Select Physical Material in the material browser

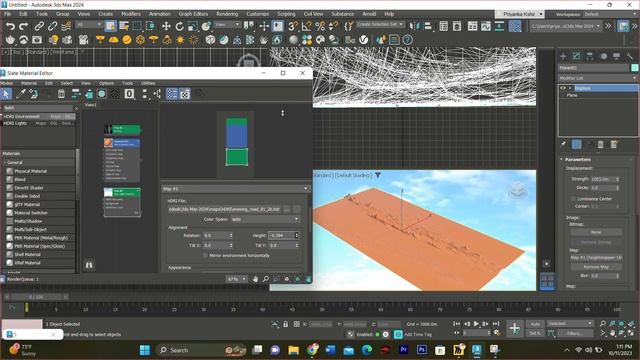(30, 171)
